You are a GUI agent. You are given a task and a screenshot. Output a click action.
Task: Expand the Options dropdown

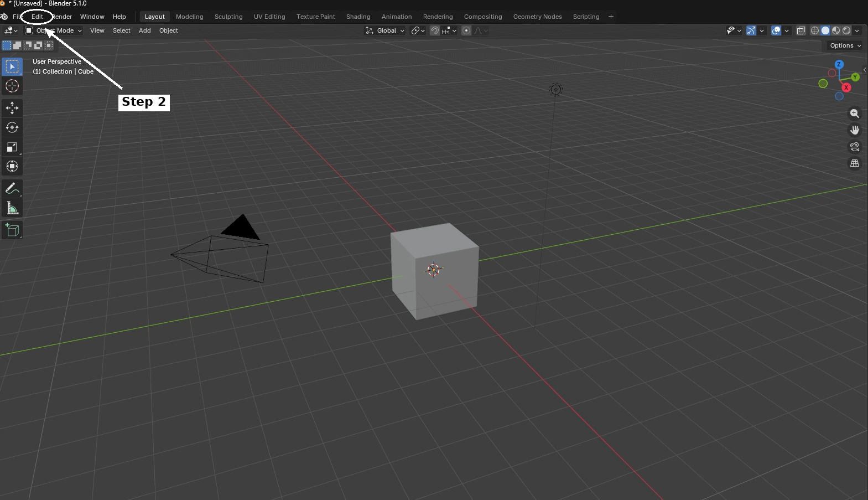click(x=845, y=45)
